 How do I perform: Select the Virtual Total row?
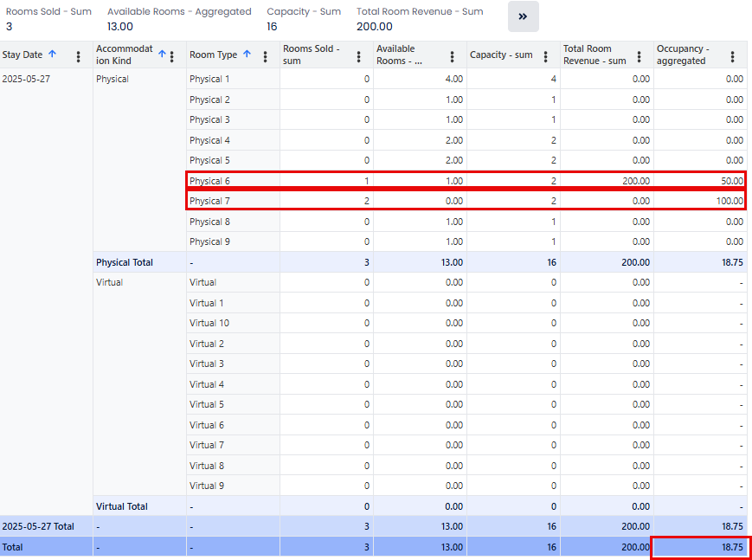point(122,506)
